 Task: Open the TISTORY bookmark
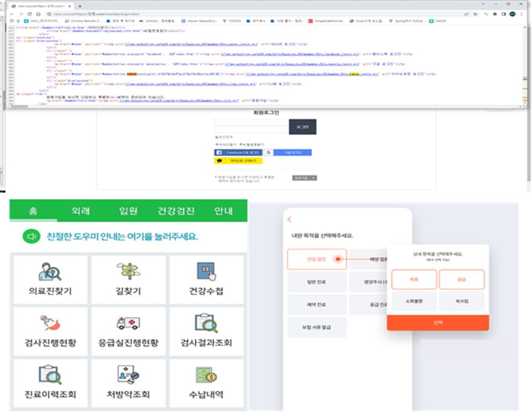(x=232, y=21)
